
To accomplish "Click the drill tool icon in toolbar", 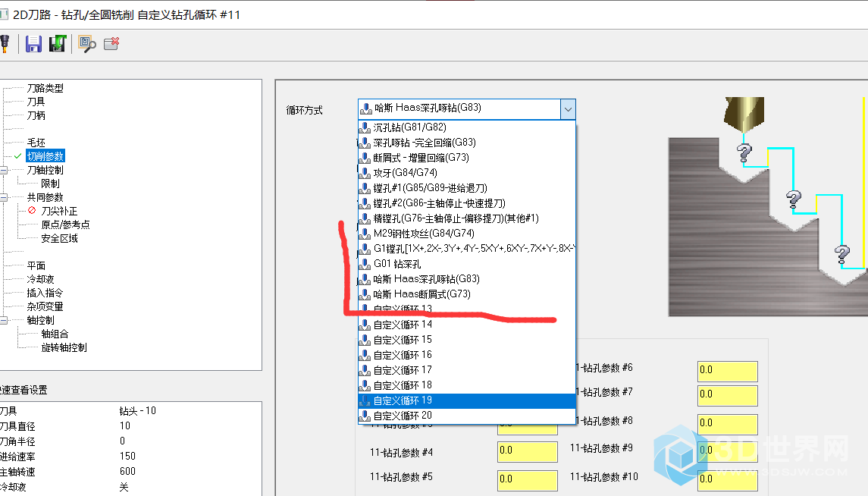I will pos(5,44).
